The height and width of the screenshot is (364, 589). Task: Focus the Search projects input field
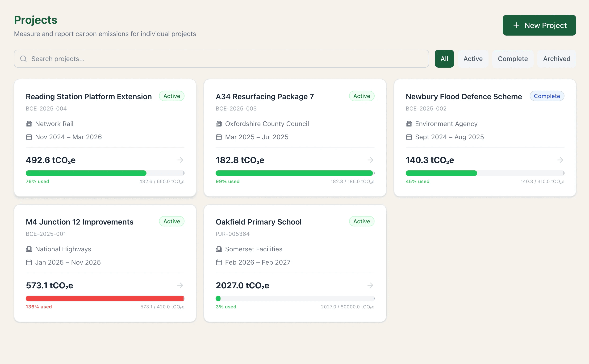pyautogui.click(x=226, y=59)
